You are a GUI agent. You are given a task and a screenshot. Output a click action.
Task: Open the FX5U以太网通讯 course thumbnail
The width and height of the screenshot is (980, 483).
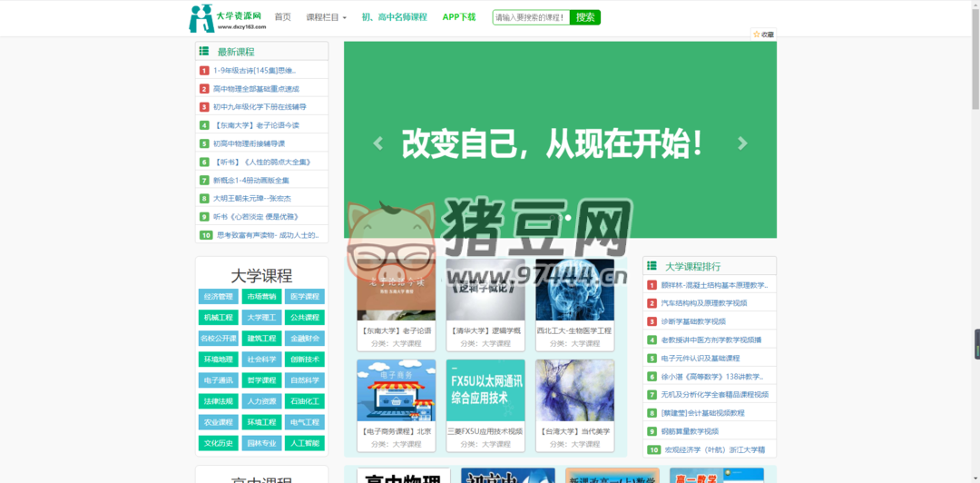click(485, 390)
